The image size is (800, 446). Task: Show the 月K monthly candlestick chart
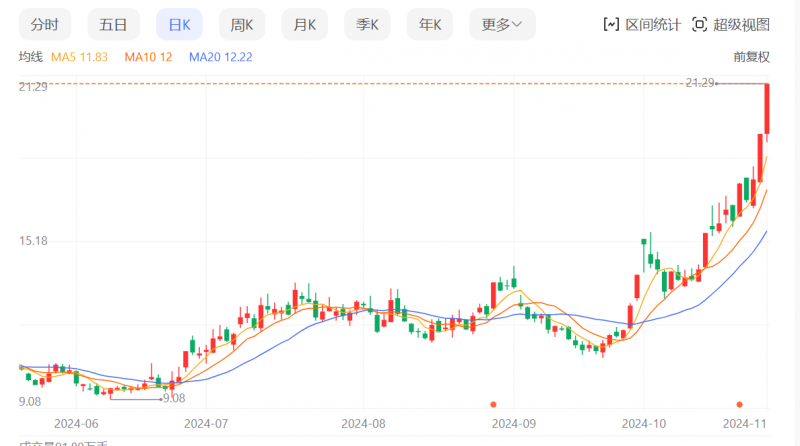tap(307, 24)
